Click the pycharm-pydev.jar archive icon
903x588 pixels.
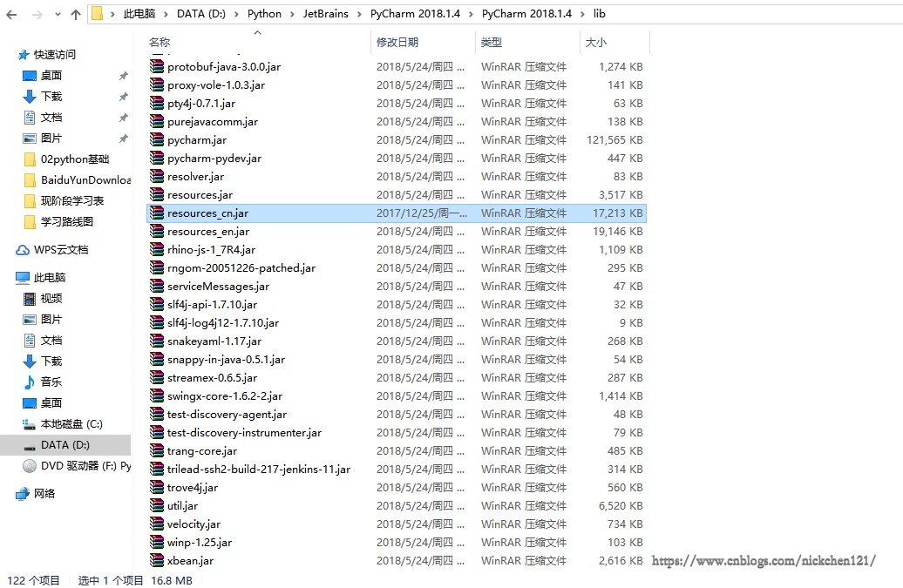coord(157,158)
